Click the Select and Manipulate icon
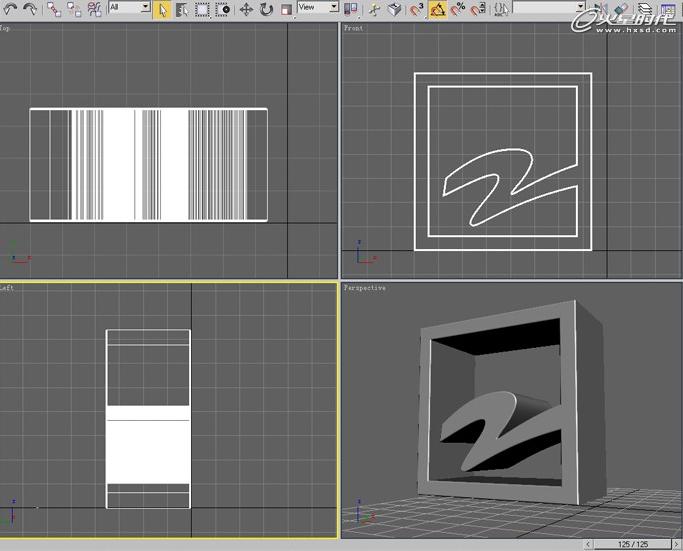Viewport: 683px width, 551px height. click(x=374, y=10)
